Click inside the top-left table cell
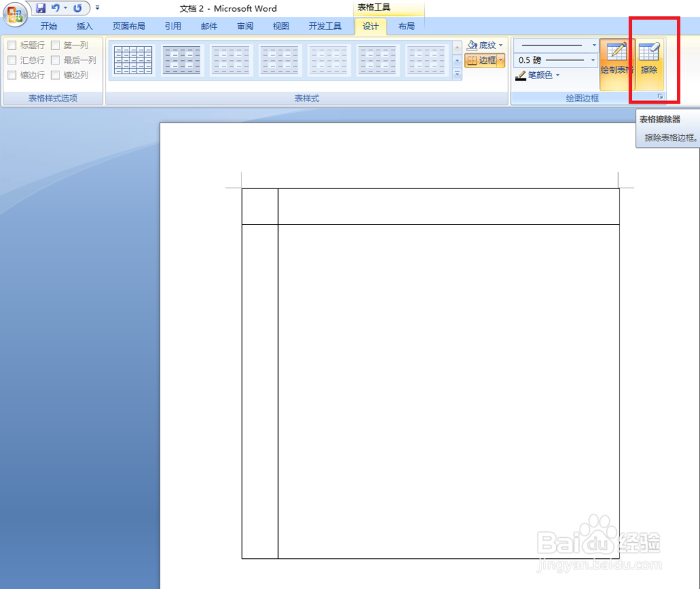 tap(260, 207)
